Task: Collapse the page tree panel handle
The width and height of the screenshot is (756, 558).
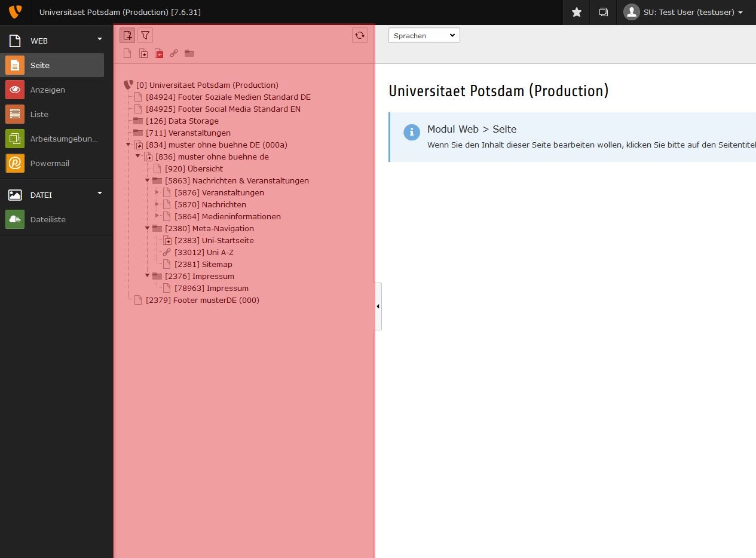Action: click(x=378, y=306)
